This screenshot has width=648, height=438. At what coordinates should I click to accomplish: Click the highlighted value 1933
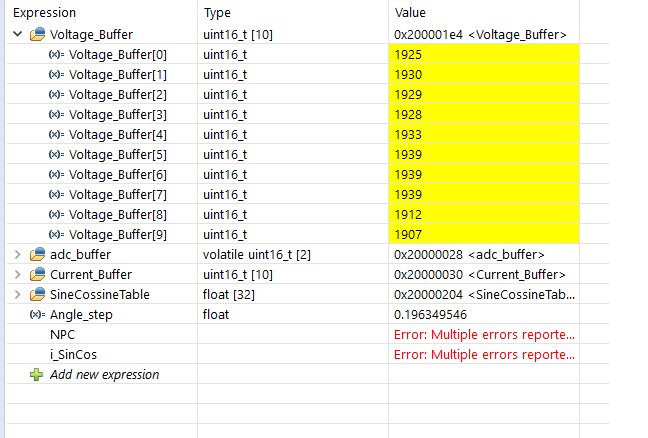pos(408,135)
